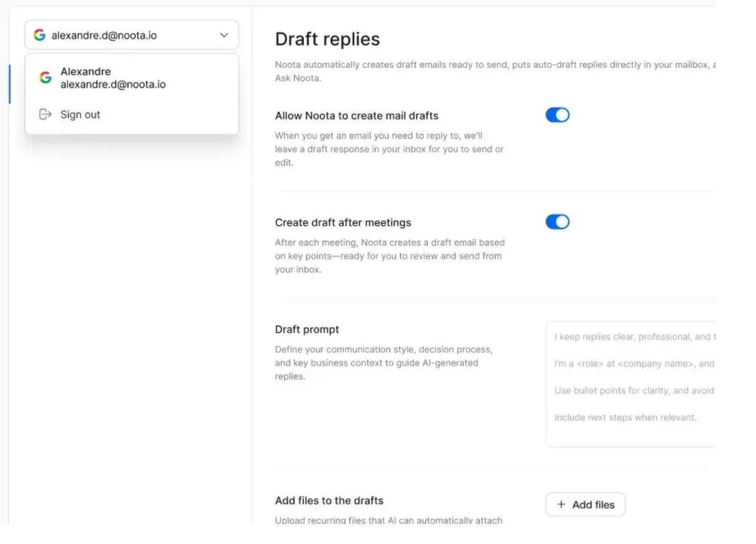
Task: Click the plus icon inside the Add files button
Action: tap(561, 504)
